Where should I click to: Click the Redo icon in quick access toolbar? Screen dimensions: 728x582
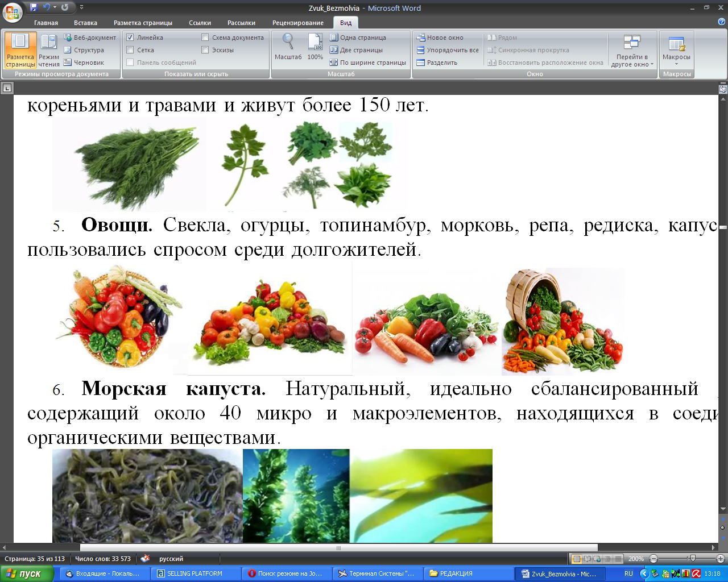coord(65,7)
